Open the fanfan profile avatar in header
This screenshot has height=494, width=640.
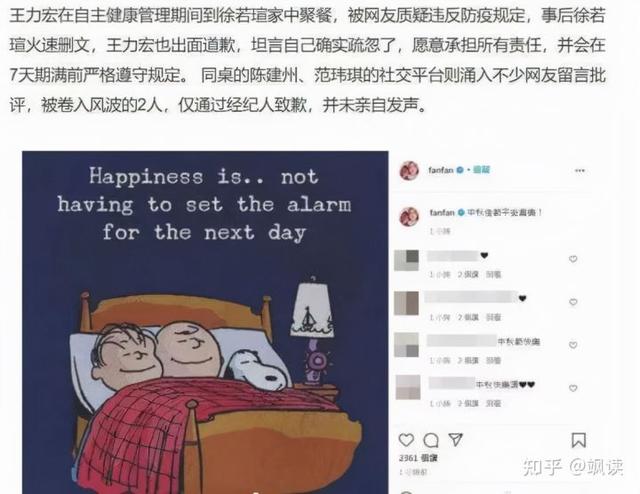click(x=409, y=170)
